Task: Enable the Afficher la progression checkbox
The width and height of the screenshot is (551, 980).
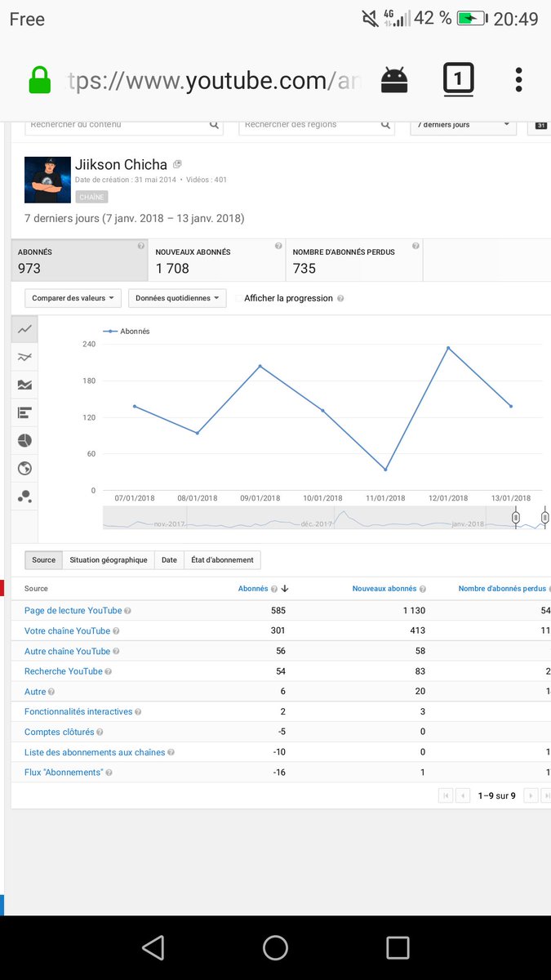Action: (239, 299)
